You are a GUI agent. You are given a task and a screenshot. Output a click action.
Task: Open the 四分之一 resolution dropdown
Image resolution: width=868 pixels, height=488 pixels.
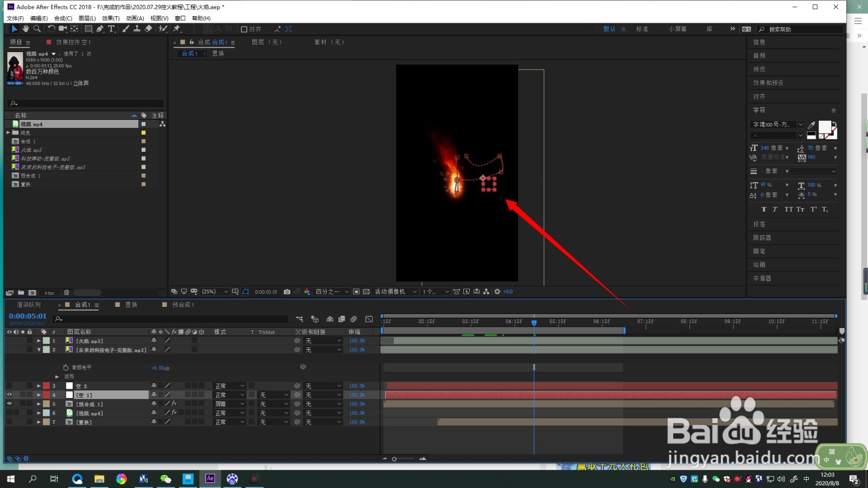tap(332, 292)
